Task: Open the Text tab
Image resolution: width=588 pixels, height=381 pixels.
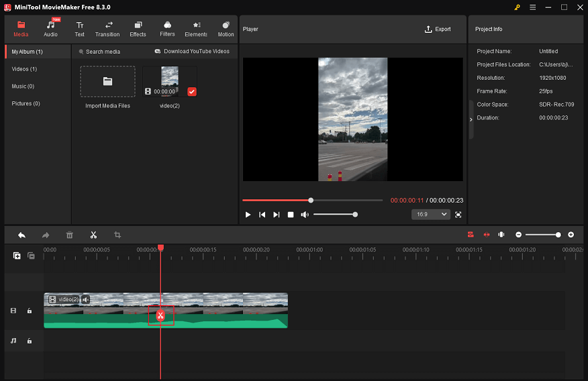Action: [x=79, y=29]
